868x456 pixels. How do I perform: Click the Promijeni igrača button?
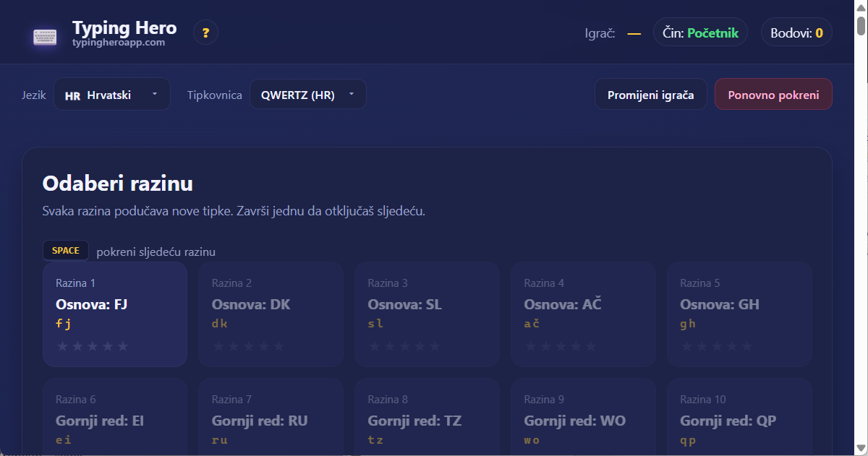[651, 95]
